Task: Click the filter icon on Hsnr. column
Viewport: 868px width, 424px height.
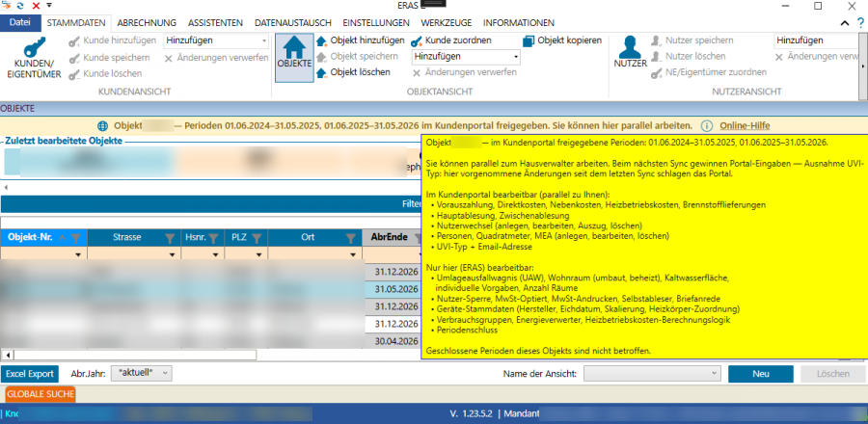Action: pyautogui.click(x=214, y=238)
